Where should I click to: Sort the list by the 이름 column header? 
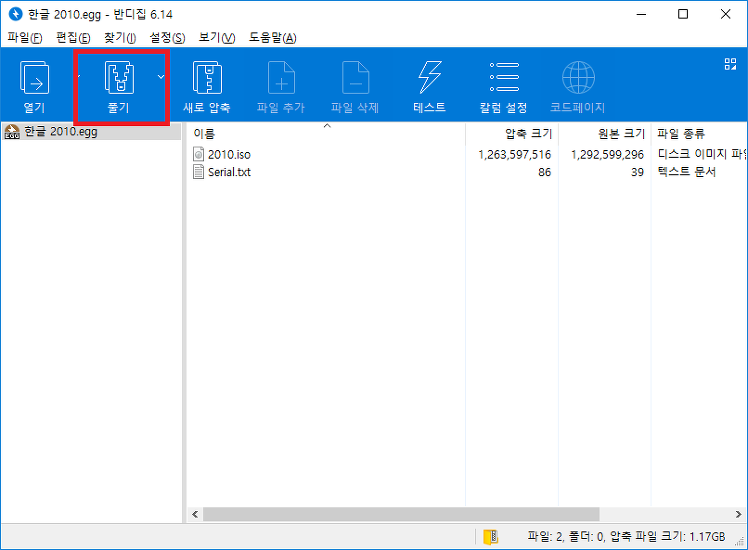[x=300, y=133]
